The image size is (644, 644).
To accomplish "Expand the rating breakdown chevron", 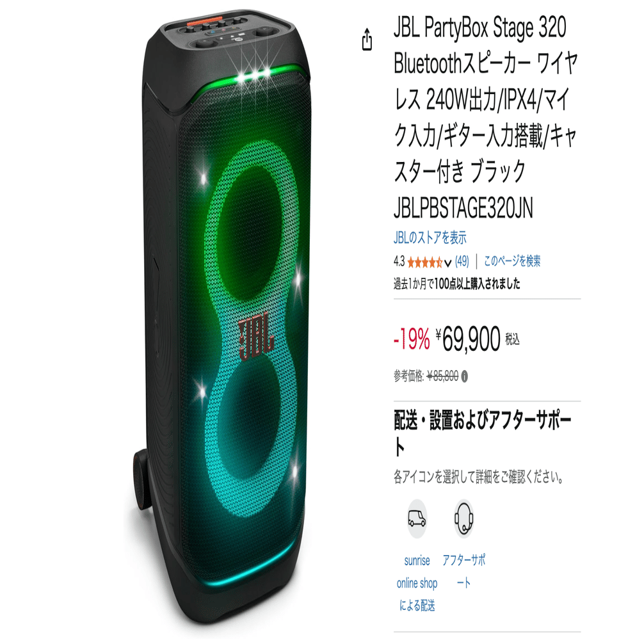I will coord(447,262).
